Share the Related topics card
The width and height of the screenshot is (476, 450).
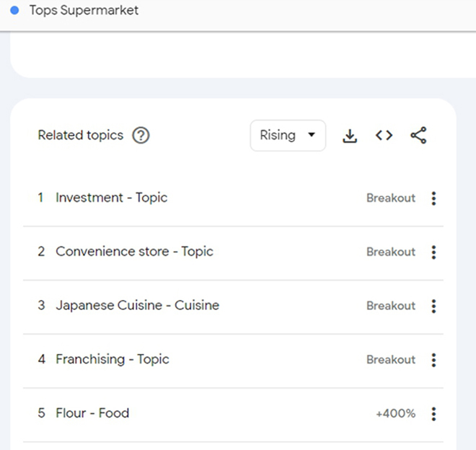point(418,135)
